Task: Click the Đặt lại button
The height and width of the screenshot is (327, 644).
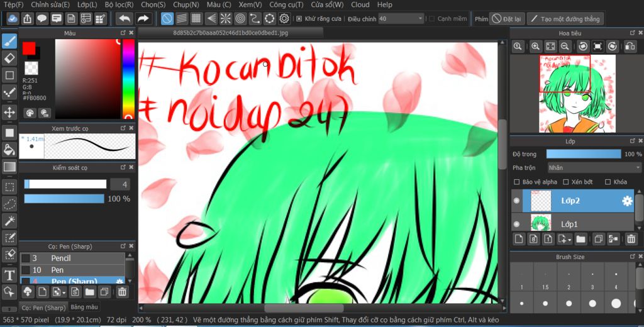Action: tap(508, 18)
